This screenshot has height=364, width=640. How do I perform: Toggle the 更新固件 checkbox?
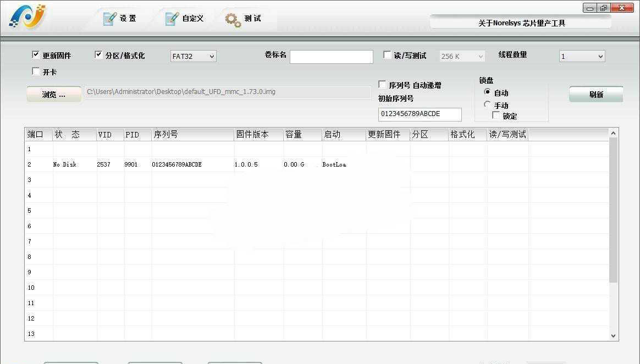(x=36, y=55)
